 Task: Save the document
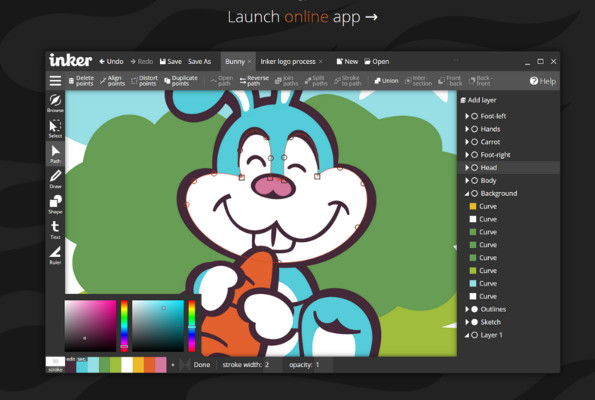[x=170, y=61]
